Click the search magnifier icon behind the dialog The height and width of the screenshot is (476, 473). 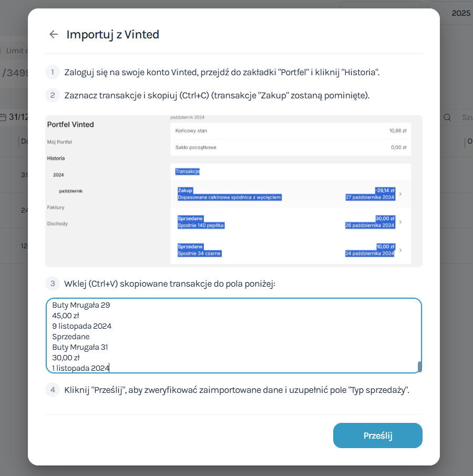(x=447, y=117)
